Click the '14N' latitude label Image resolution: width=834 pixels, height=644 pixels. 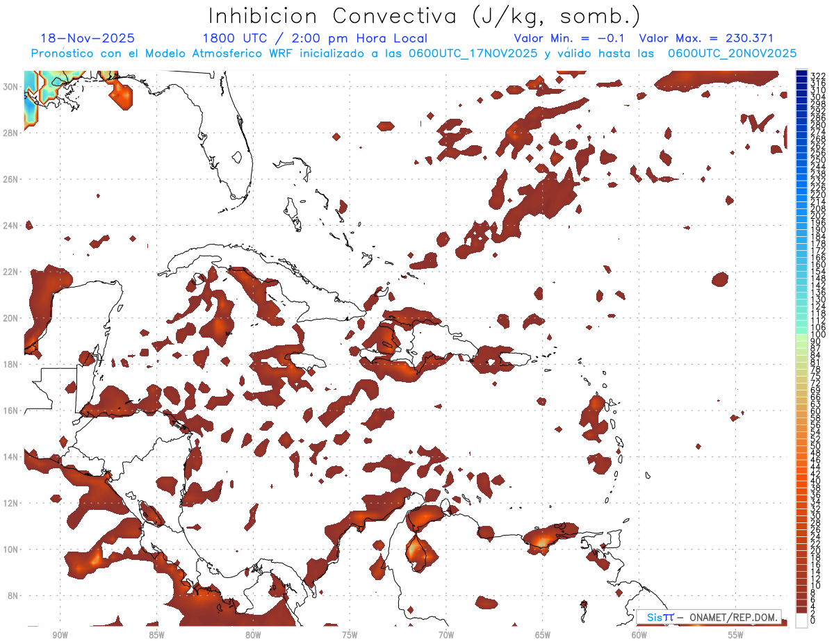(x=10, y=456)
